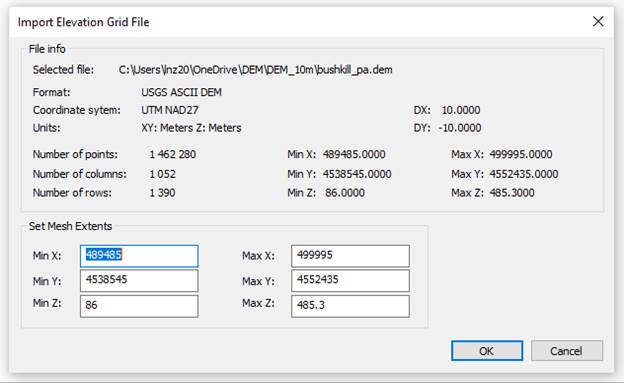Click the Coordinate sytem: label
Image resolution: width=624 pixels, height=383 pixels.
[76, 110]
